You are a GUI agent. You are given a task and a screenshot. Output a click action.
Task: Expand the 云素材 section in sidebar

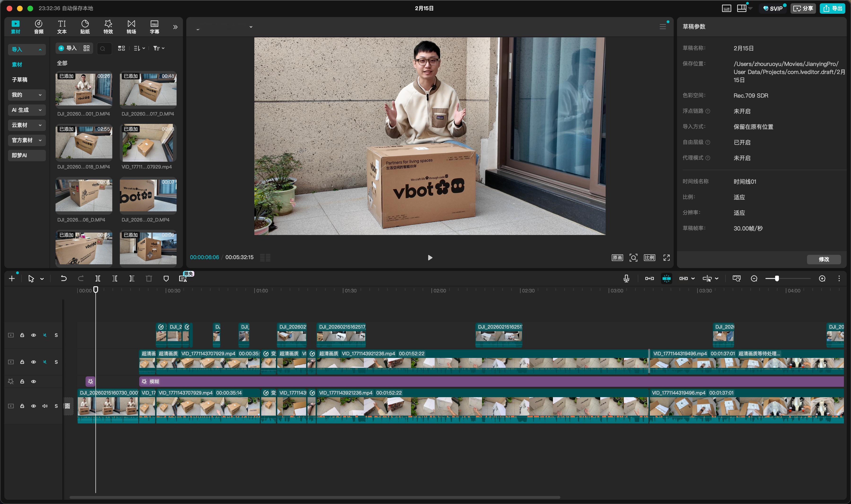pos(26,125)
